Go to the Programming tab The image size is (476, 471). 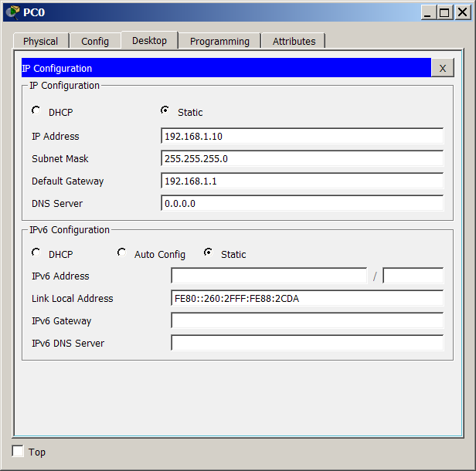pos(219,41)
